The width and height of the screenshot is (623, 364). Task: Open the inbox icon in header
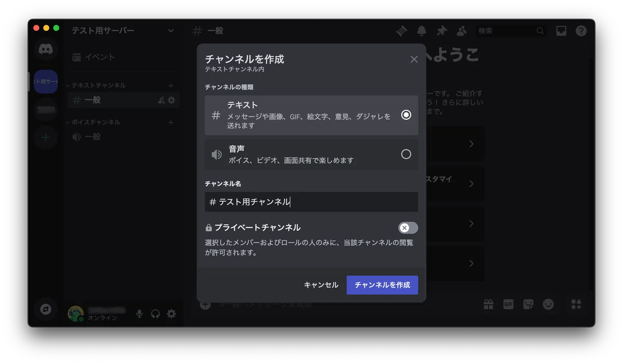coord(561,31)
